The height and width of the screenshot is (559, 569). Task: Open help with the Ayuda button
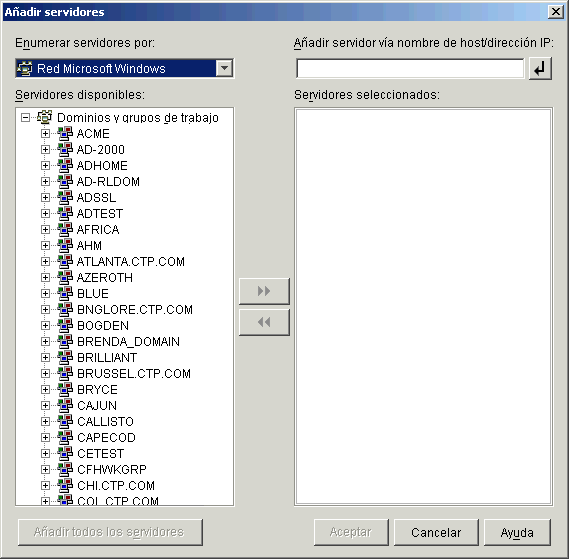point(517,533)
